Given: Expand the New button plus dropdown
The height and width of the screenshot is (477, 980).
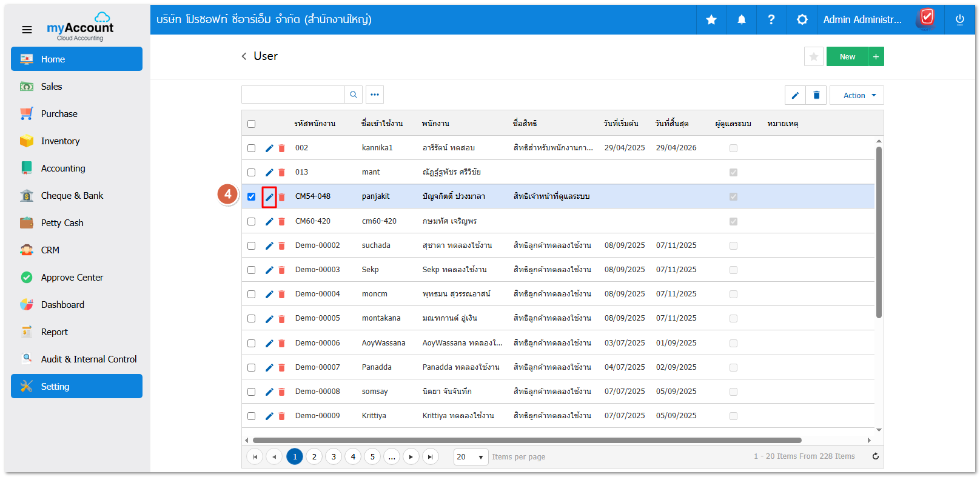Looking at the screenshot, I should (x=876, y=57).
